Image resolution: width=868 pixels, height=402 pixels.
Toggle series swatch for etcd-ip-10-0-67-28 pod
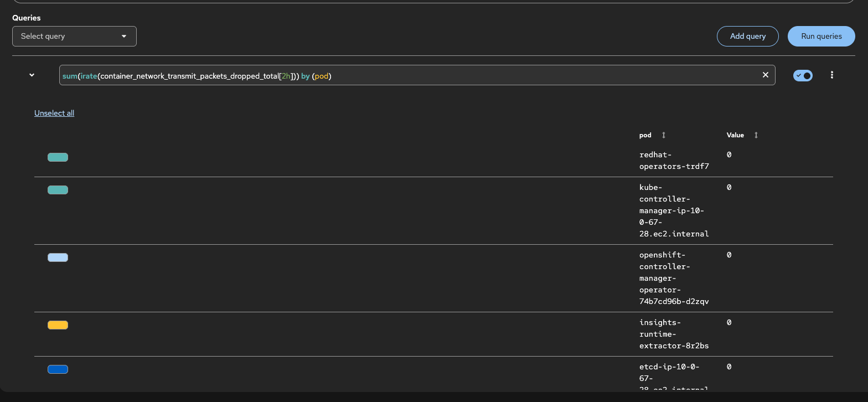[x=58, y=369]
